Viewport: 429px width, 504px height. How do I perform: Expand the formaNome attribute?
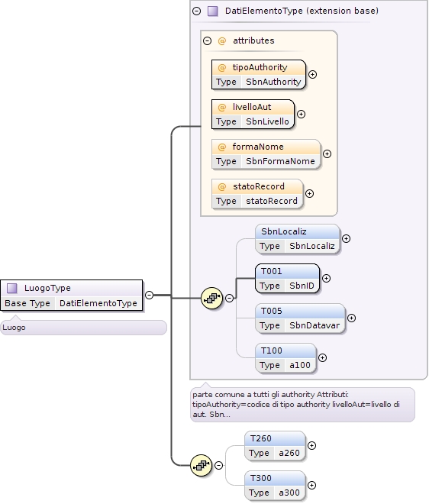click(x=327, y=154)
